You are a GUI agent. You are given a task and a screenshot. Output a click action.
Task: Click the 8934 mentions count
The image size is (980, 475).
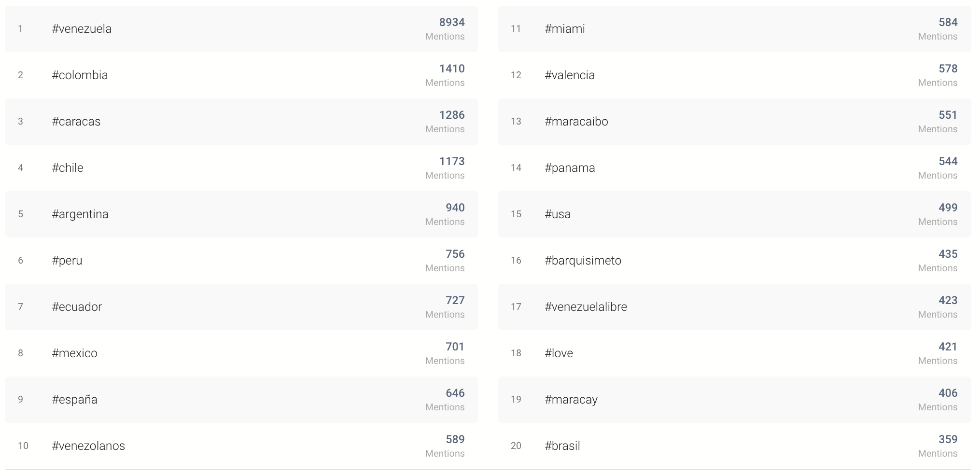point(452,22)
